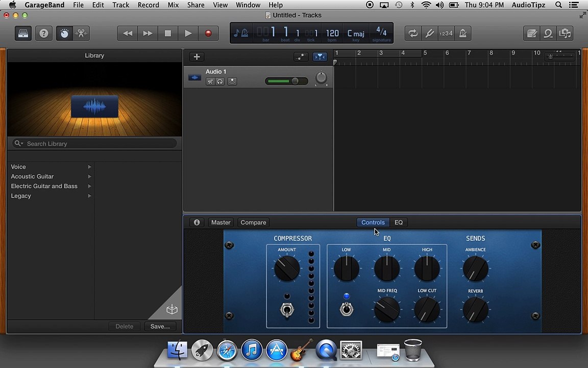
Task: Click the Fast Forward transport button
Action: click(148, 33)
